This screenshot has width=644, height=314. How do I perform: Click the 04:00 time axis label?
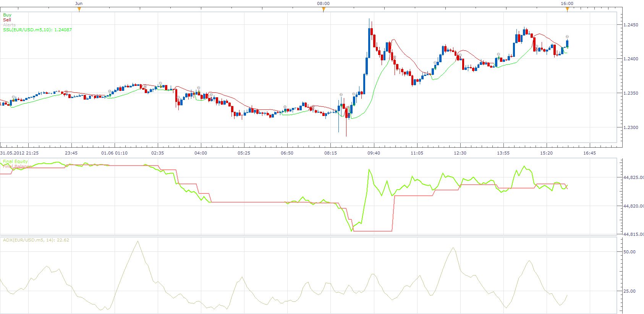point(201,153)
